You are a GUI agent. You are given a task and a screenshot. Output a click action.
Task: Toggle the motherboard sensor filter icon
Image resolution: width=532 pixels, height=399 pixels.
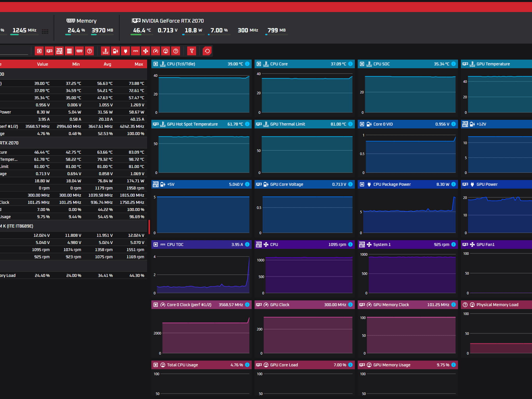[59, 51]
